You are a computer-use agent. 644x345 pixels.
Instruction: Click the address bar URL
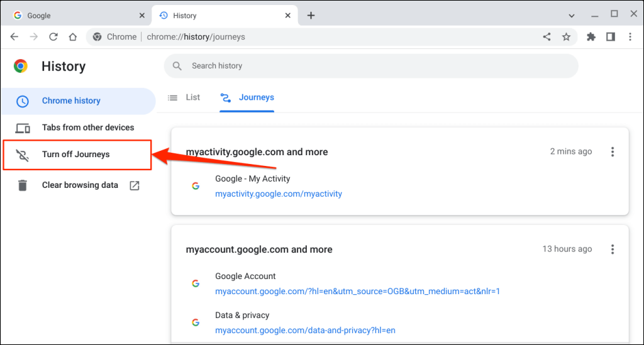196,37
